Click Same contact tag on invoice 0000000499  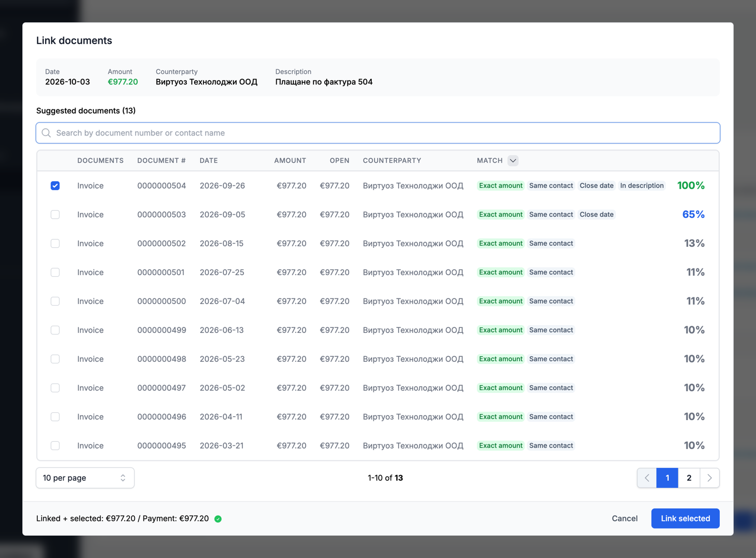(x=551, y=330)
